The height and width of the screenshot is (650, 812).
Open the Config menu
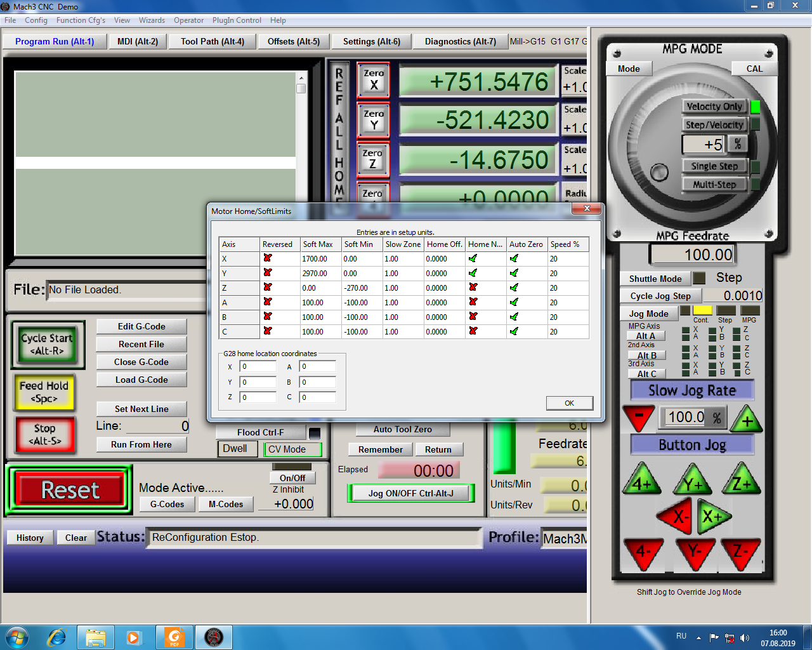tap(36, 20)
